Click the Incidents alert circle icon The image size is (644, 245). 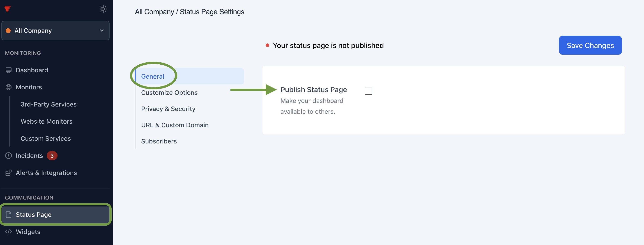(x=9, y=156)
